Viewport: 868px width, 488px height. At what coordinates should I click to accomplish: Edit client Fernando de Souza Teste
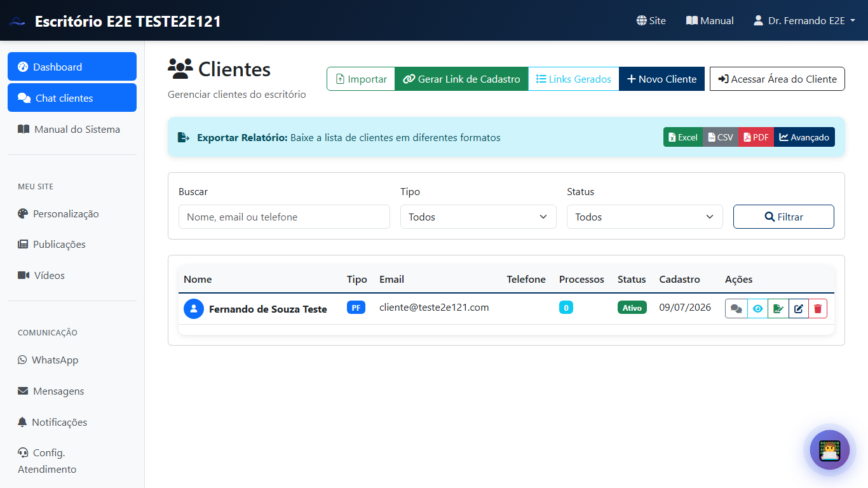point(799,309)
